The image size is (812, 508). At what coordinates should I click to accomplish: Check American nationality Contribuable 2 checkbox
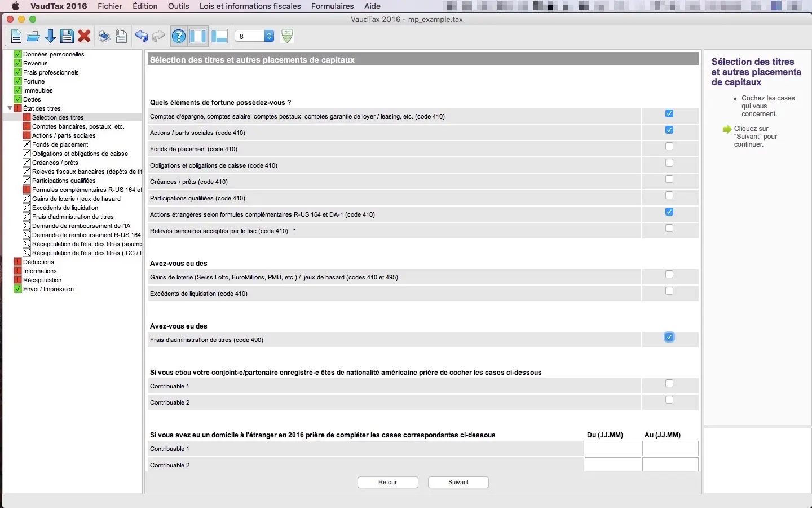[669, 400]
